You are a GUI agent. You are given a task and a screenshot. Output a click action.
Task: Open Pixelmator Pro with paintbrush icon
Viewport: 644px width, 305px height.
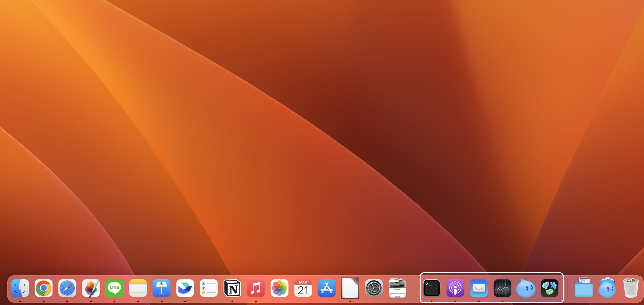[x=91, y=288]
